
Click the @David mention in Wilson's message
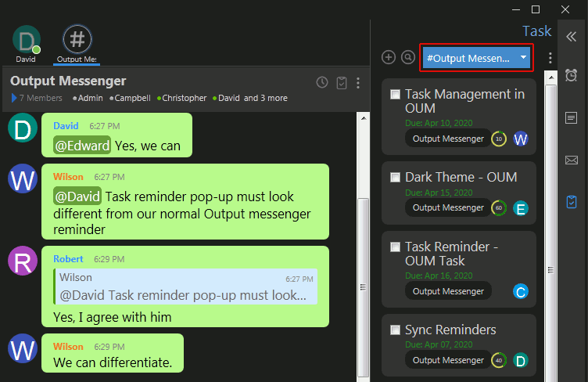pos(77,196)
